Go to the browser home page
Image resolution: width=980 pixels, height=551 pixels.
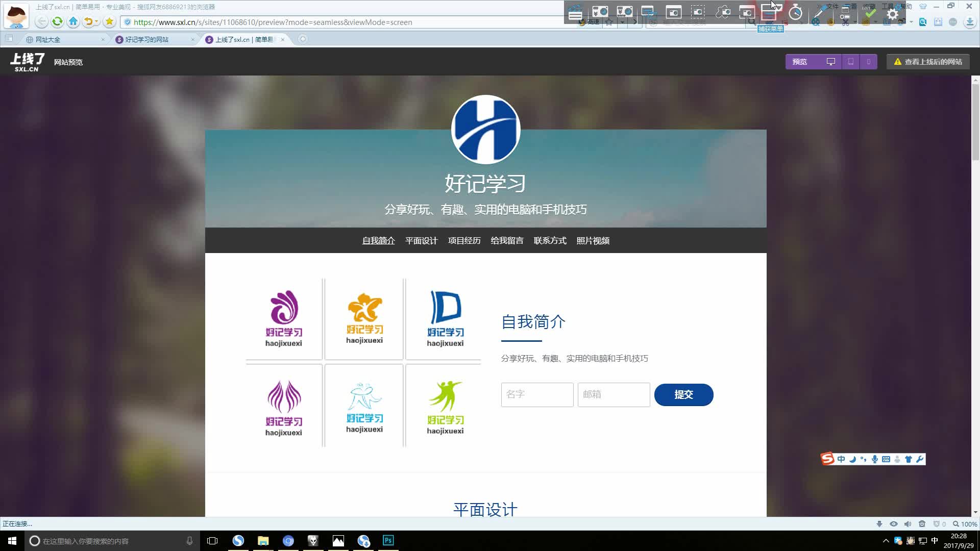(x=73, y=22)
